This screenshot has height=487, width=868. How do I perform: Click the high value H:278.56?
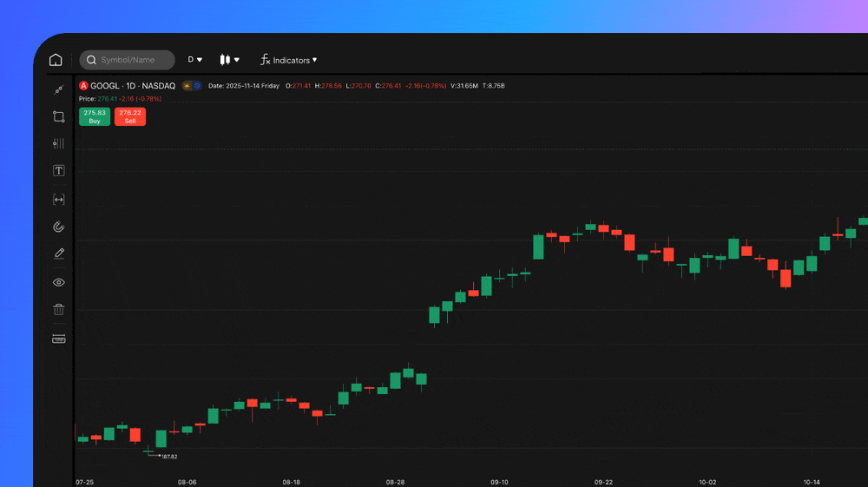(328, 86)
